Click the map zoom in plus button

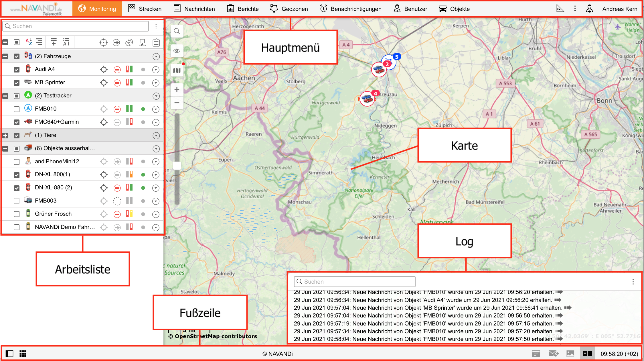point(177,90)
